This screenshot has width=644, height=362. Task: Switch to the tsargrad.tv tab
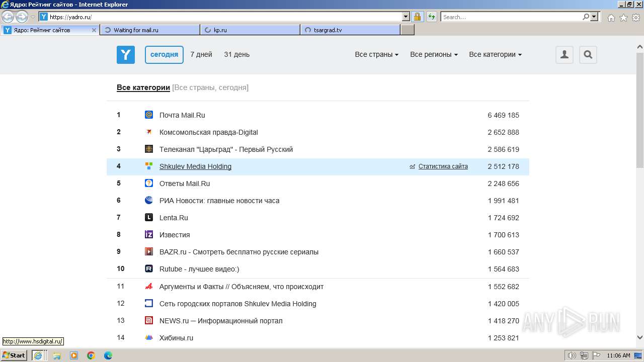tap(350, 30)
